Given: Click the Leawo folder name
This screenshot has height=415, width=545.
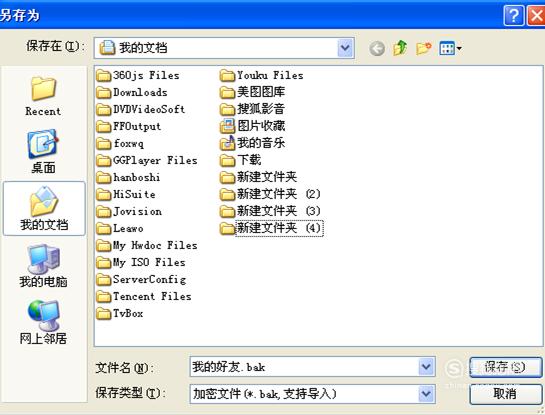Looking at the screenshot, I should click(x=128, y=229).
